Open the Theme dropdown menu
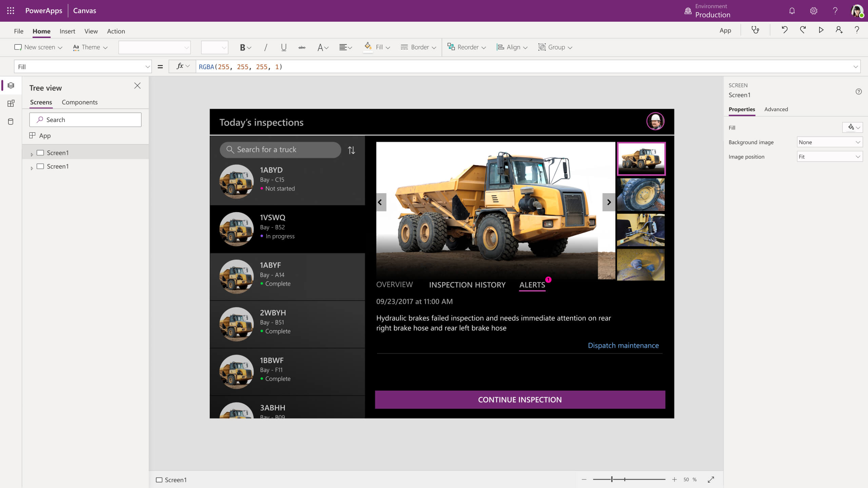 point(91,47)
